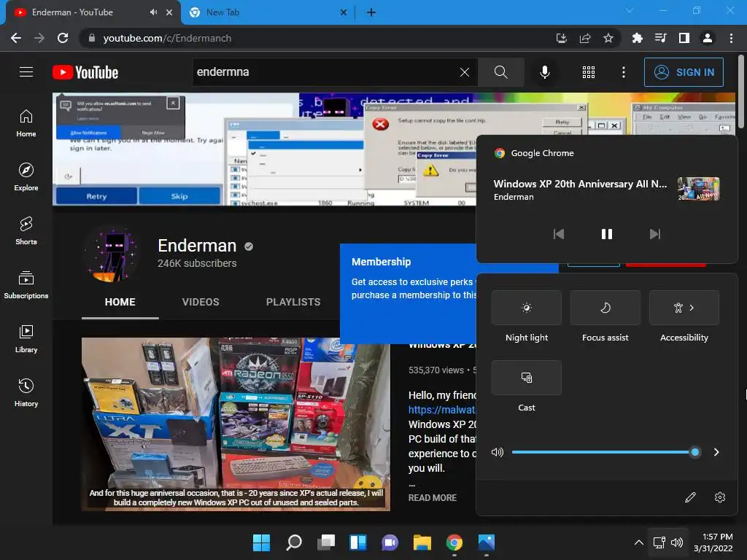Share this page from address bar
The image size is (747, 560).
point(585,38)
